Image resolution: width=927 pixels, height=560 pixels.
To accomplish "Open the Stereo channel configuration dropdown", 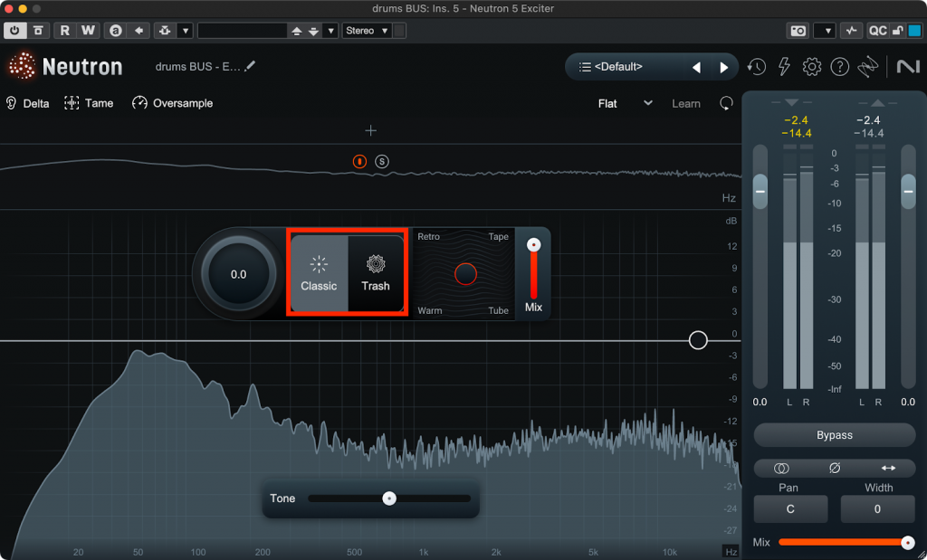I will click(367, 31).
